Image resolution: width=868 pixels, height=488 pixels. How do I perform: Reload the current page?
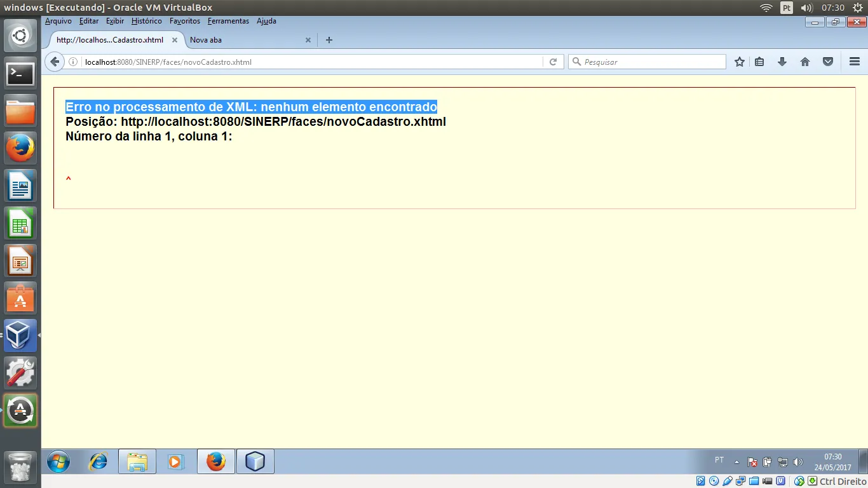pos(553,62)
